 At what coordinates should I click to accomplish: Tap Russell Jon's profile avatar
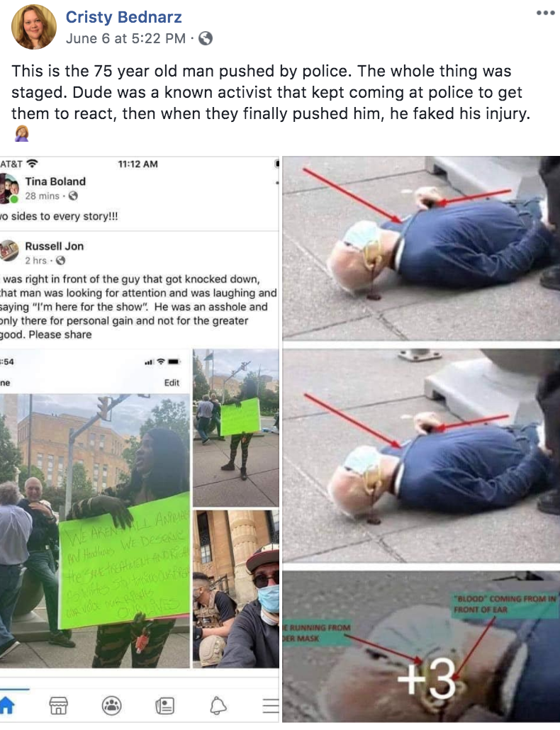[x=9, y=250]
